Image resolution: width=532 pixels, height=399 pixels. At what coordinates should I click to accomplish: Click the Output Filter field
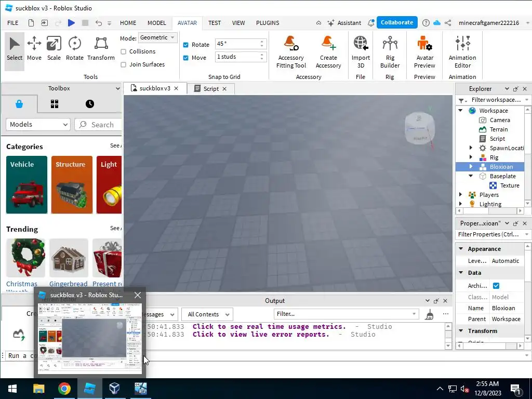point(345,314)
